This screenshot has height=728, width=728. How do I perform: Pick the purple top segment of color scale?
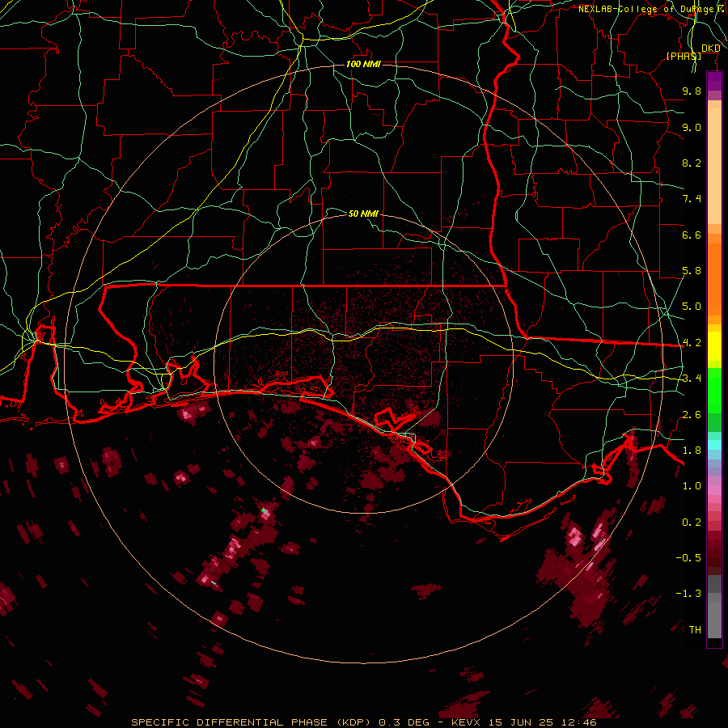(714, 81)
